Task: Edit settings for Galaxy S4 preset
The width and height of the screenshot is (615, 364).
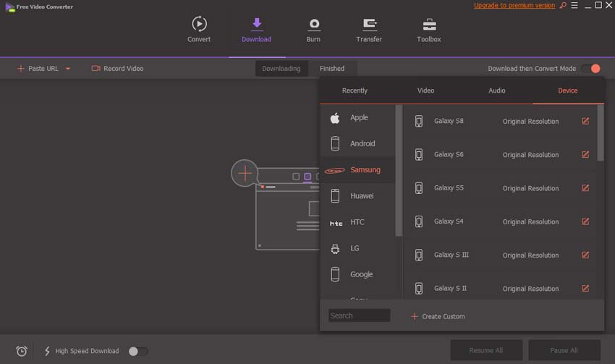Action: pos(585,221)
